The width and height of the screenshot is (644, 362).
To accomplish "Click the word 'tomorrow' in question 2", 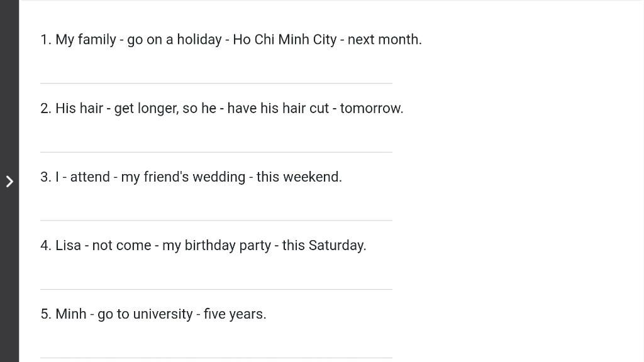I will 371,109.
